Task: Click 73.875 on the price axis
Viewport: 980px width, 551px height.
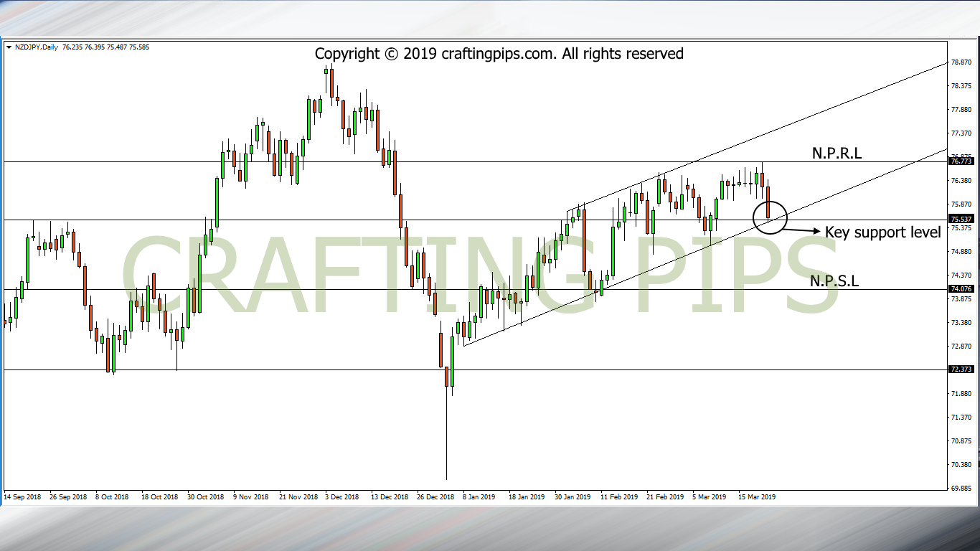Action: click(961, 299)
